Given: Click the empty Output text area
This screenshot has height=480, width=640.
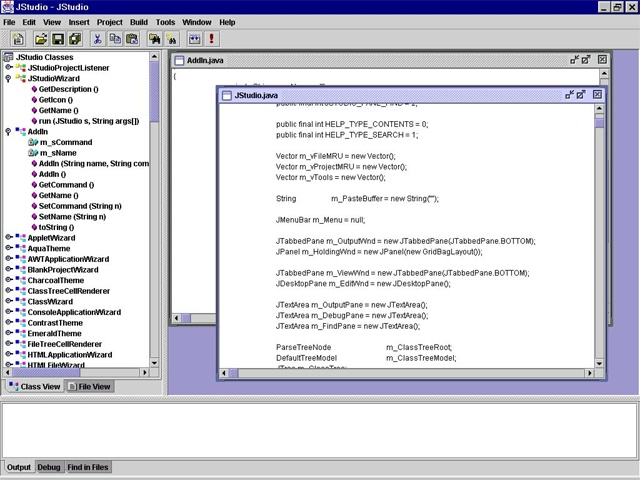Looking at the screenshot, I should (x=320, y=430).
